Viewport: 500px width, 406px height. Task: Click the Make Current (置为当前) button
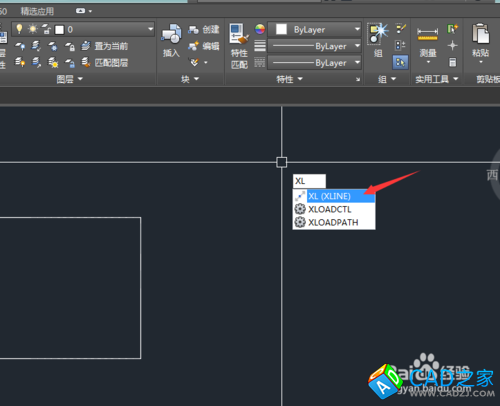coord(105,46)
